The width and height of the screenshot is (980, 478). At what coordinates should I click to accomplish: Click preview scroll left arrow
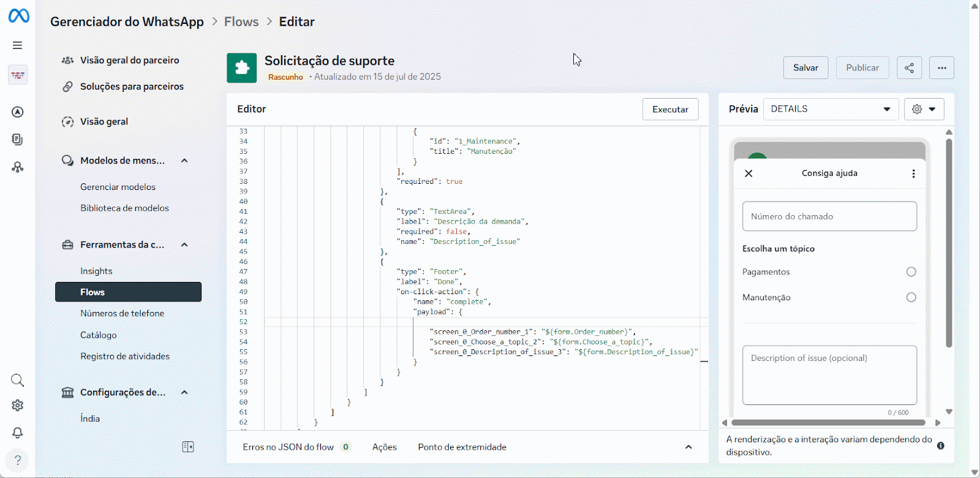tap(724, 422)
